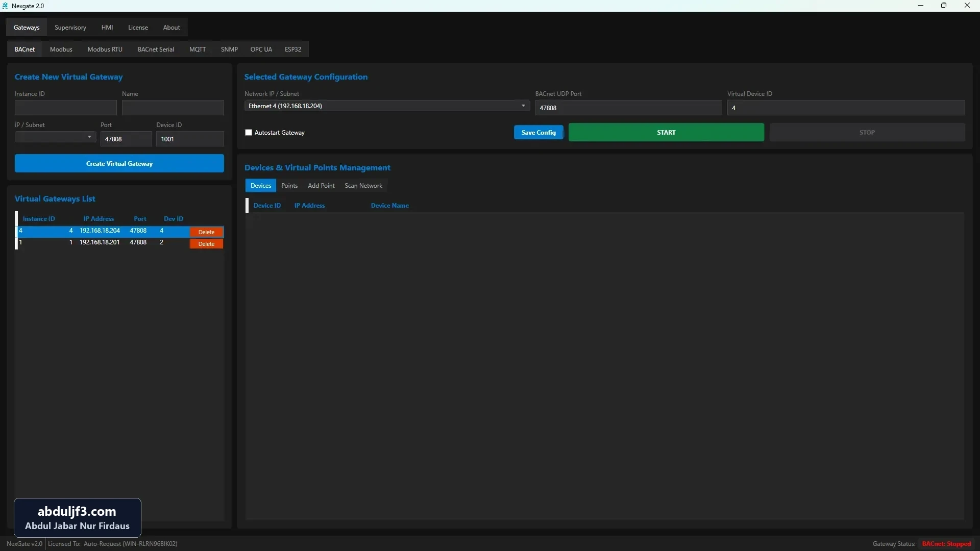Delete the gateway 192.168.18.204
The width and height of the screenshot is (980, 551).
click(x=206, y=232)
